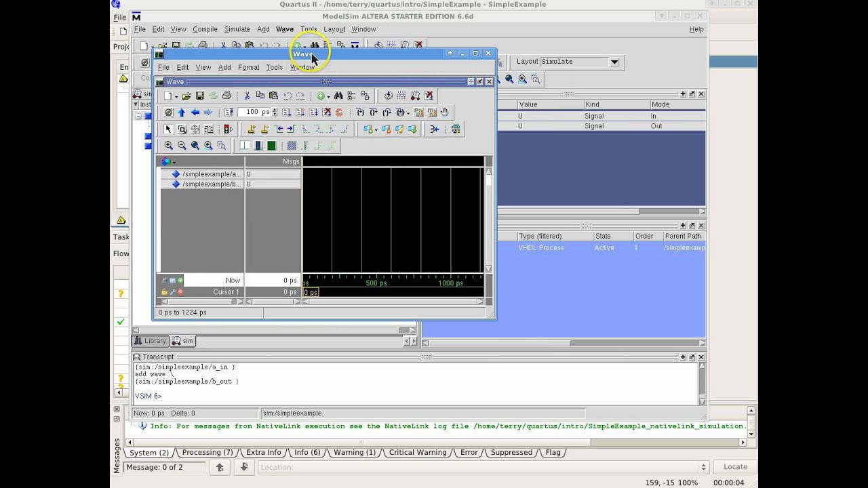Screen dimensions: 868x488
Task: Open the signal pane format dropdown icon
Action: [x=168, y=162]
